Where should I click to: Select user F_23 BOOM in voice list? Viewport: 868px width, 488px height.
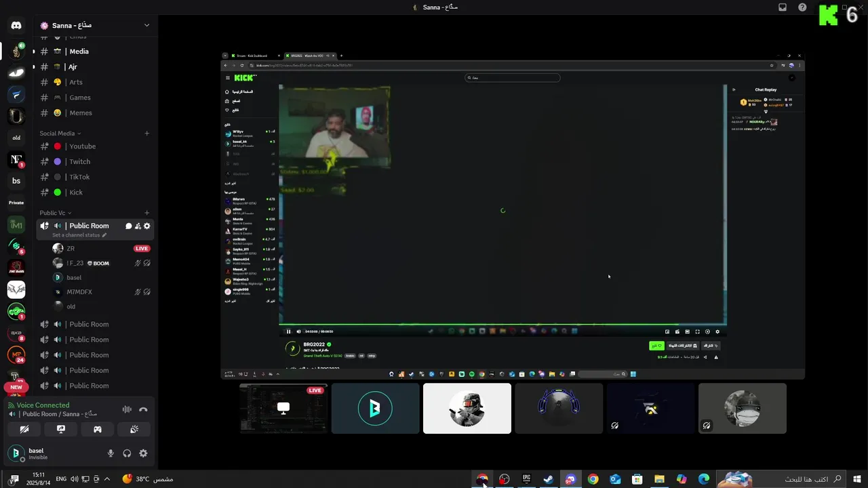click(101, 263)
